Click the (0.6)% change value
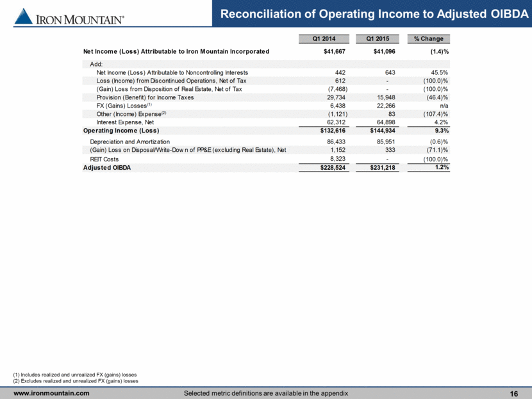Screen dimensions: 532x399 click(438, 142)
